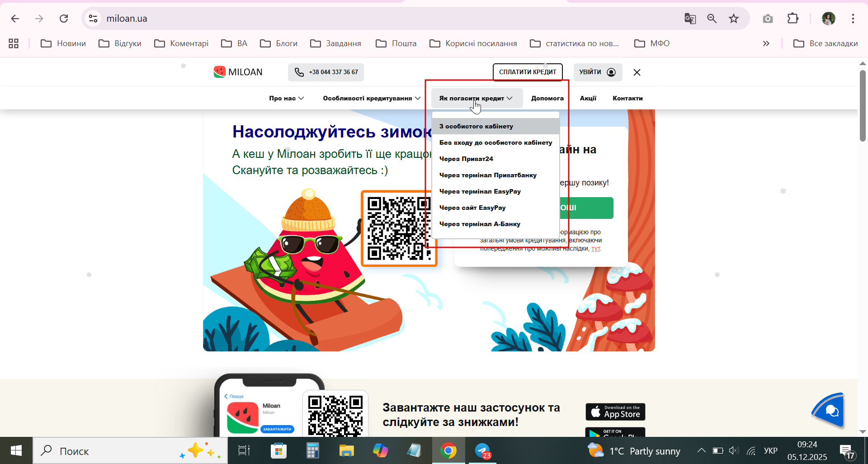Choose 'Через сайт EasyPay' option
Screen dimensions: 868x464
click(x=495, y=208)
